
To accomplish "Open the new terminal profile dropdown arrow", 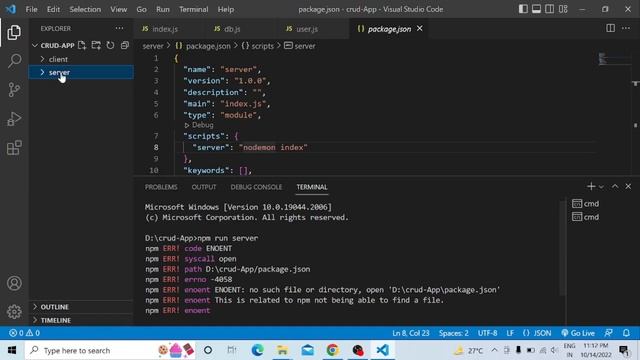I will [x=601, y=187].
